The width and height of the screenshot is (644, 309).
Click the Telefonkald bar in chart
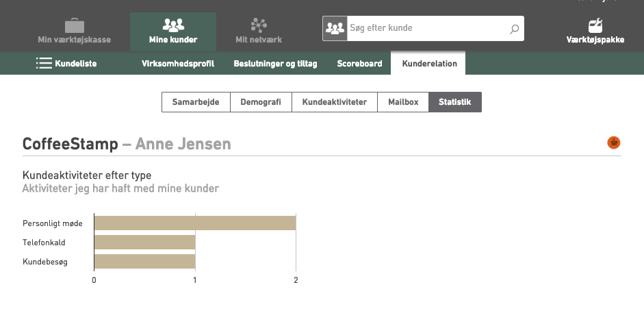(144, 242)
